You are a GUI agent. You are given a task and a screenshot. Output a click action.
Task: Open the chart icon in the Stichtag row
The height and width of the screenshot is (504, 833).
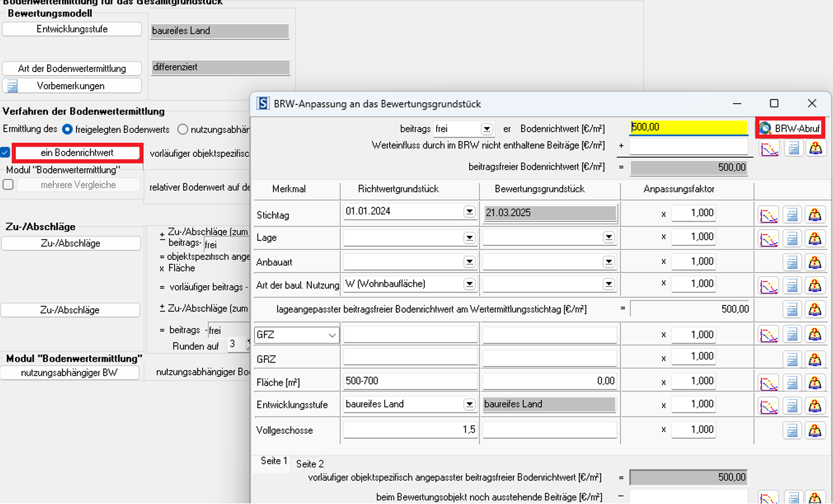[768, 215]
